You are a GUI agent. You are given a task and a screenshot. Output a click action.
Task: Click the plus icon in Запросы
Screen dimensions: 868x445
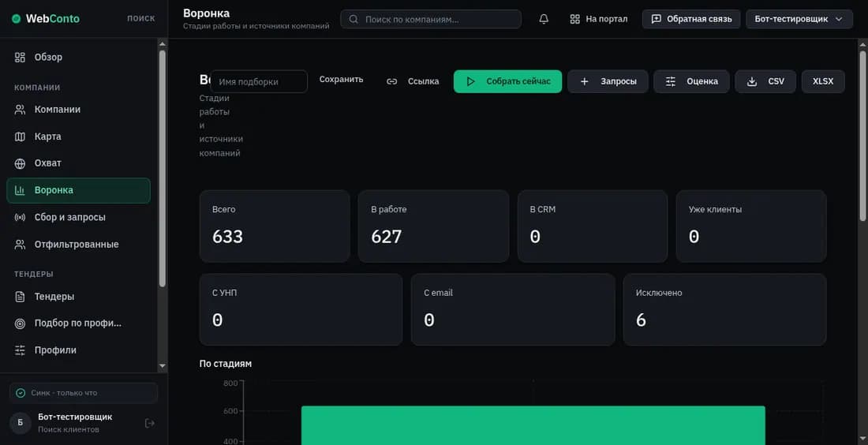pos(584,81)
